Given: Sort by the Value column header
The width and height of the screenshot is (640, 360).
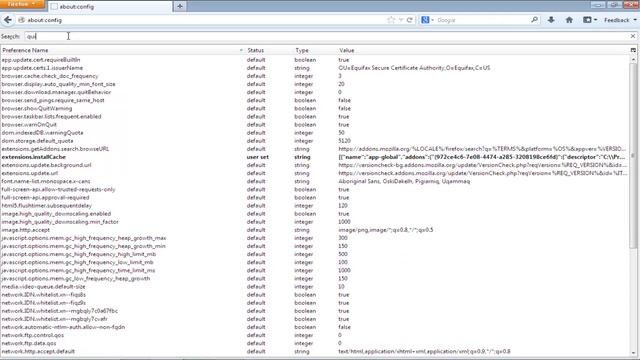Looking at the screenshot, I should [483, 50].
